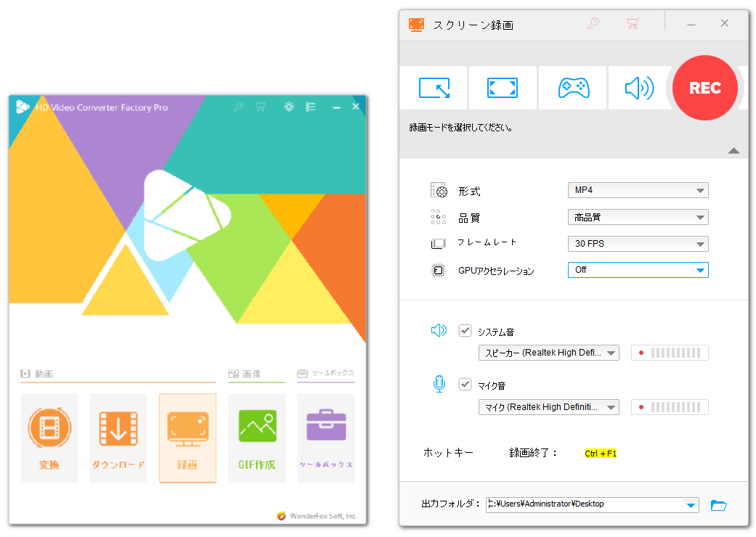Collapse the settings panel with the up triangle
Screen dimensions: 756x537
click(733, 151)
